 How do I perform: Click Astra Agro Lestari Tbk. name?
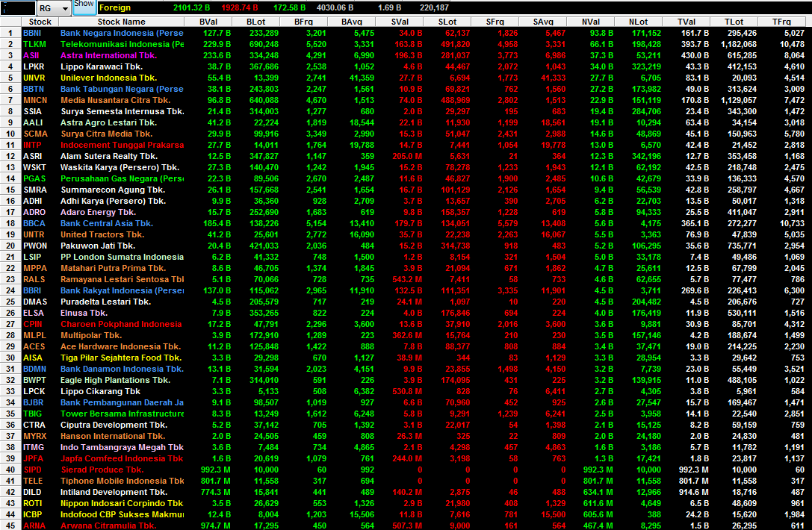[x=108, y=122]
